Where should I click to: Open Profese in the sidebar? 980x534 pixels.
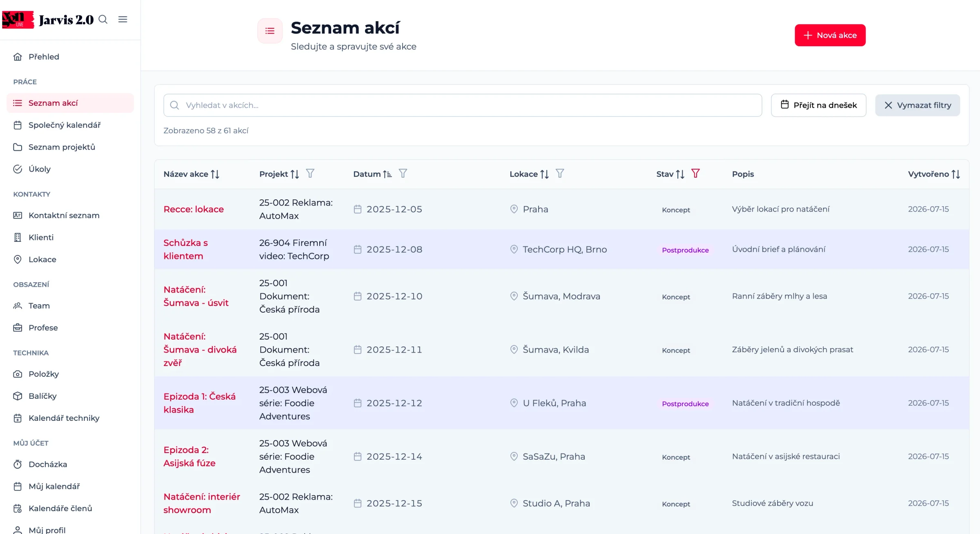tap(70, 328)
